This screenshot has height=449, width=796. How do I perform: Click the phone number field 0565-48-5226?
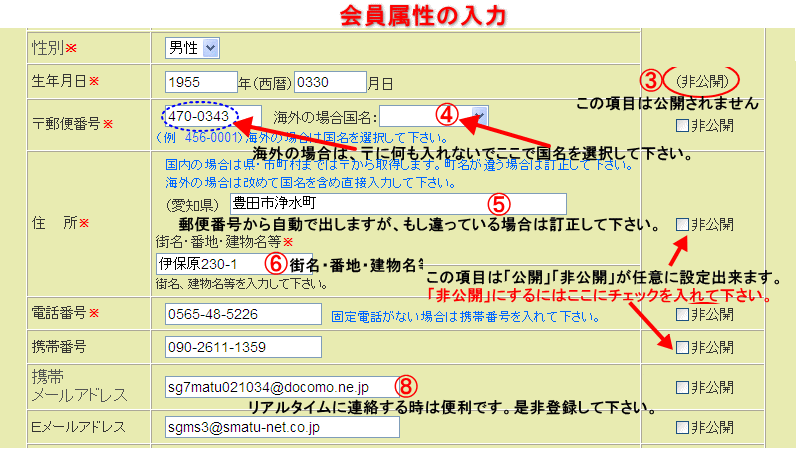245,314
